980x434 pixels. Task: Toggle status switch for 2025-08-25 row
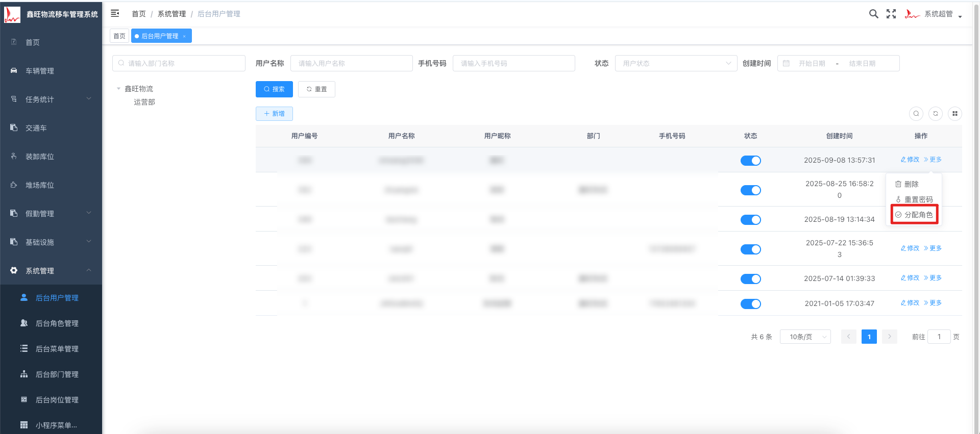[x=751, y=190]
